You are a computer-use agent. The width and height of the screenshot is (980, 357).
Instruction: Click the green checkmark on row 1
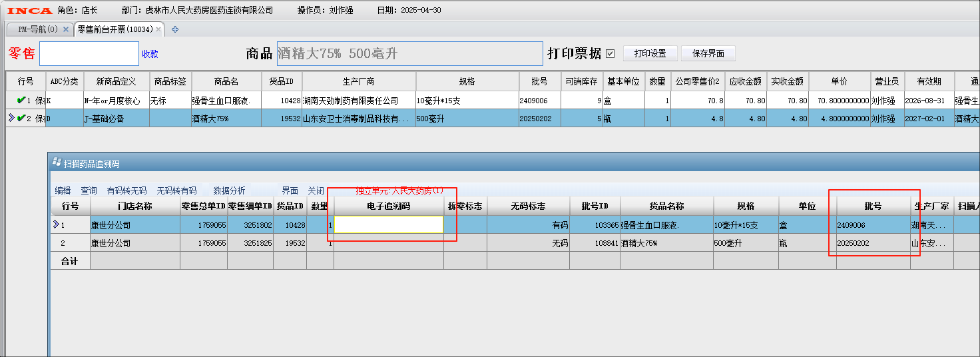tap(21, 101)
